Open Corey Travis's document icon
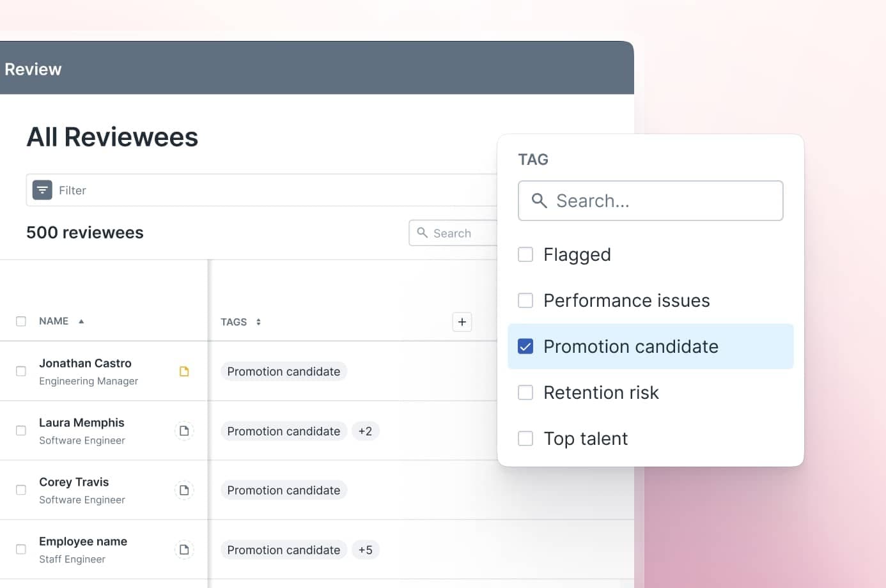This screenshot has height=588, width=886. coord(184,490)
